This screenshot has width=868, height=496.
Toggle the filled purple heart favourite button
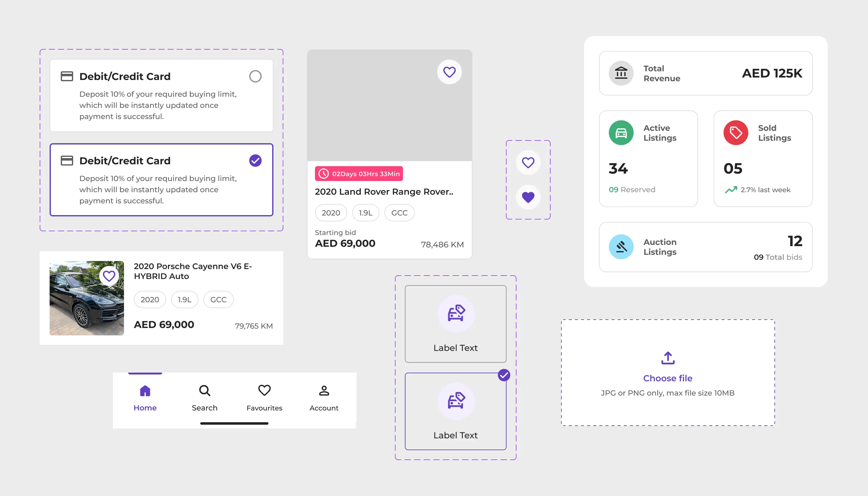(x=528, y=197)
